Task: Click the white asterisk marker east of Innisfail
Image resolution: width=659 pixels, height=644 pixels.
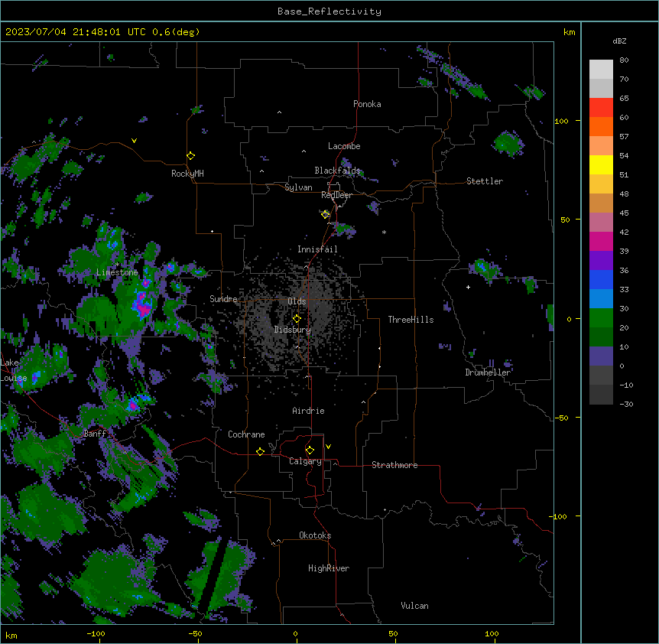Action: (384, 232)
